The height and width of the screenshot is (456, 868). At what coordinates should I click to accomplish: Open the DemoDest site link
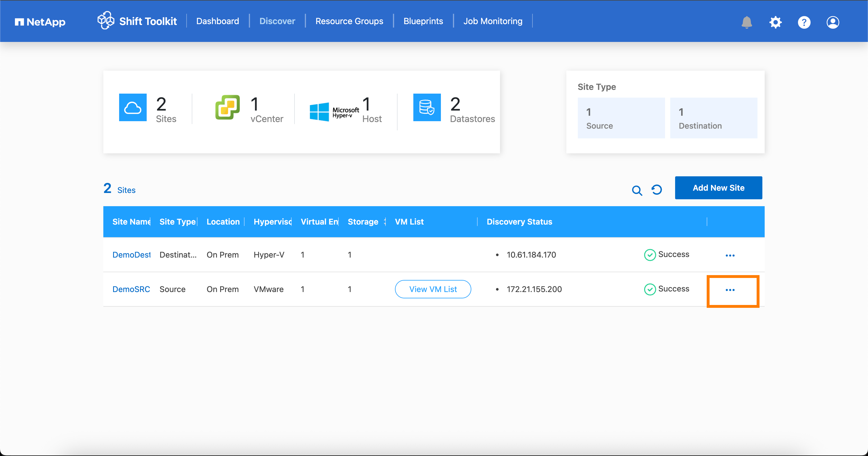coord(131,255)
